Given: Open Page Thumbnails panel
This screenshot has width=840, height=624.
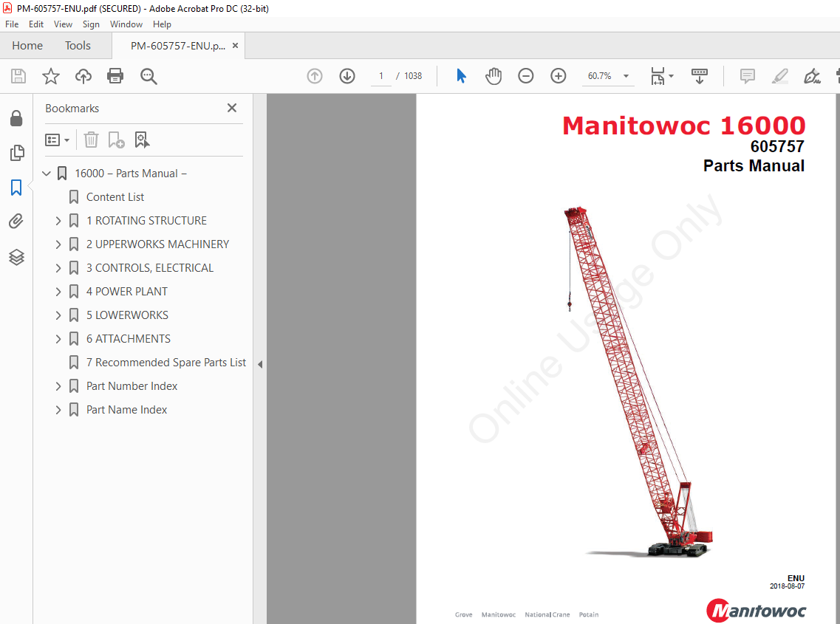Looking at the screenshot, I should pos(16,153).
